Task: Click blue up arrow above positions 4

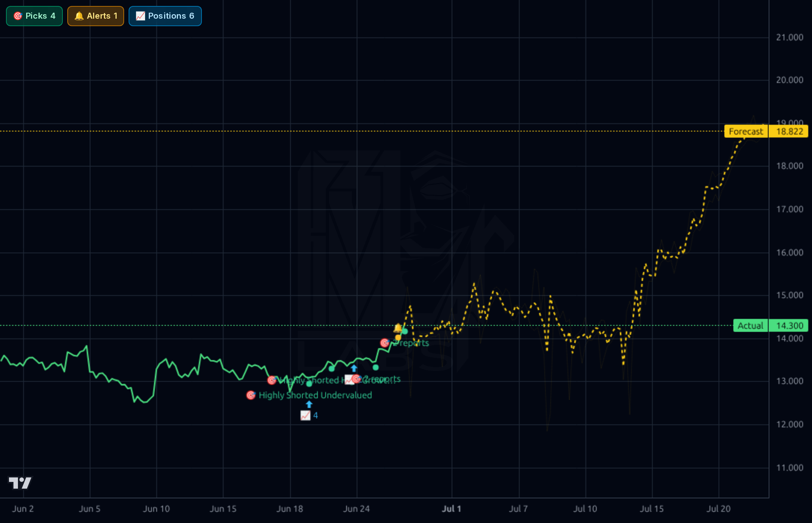Action: click(309, 404)
